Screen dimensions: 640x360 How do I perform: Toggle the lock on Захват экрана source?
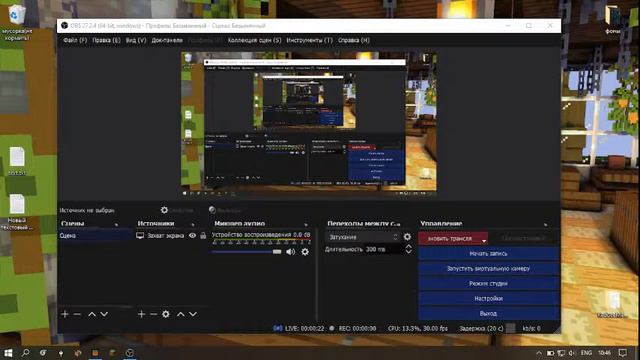(203, 236)
